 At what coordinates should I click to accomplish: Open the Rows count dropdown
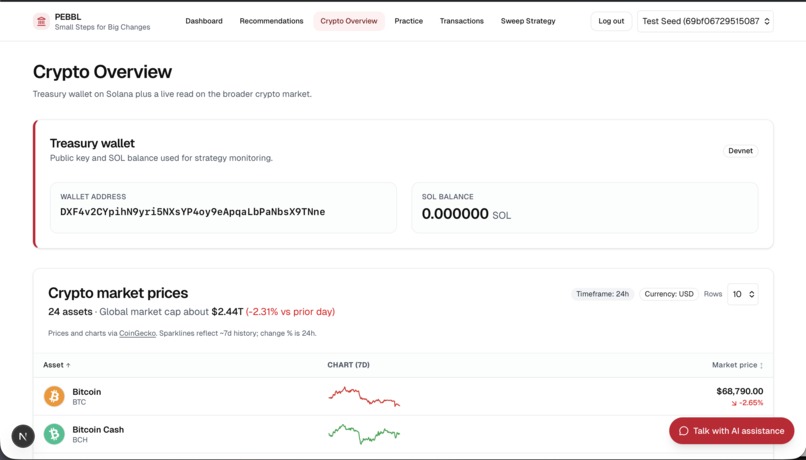pos(743,294)
